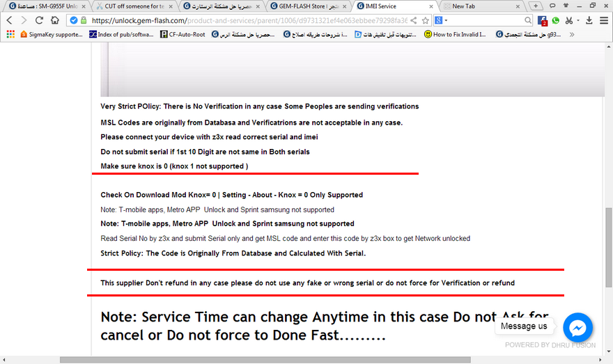Click 'Read Serial No by z3x' line
Viewport: 613px width, 364px height.
[285, 238]
